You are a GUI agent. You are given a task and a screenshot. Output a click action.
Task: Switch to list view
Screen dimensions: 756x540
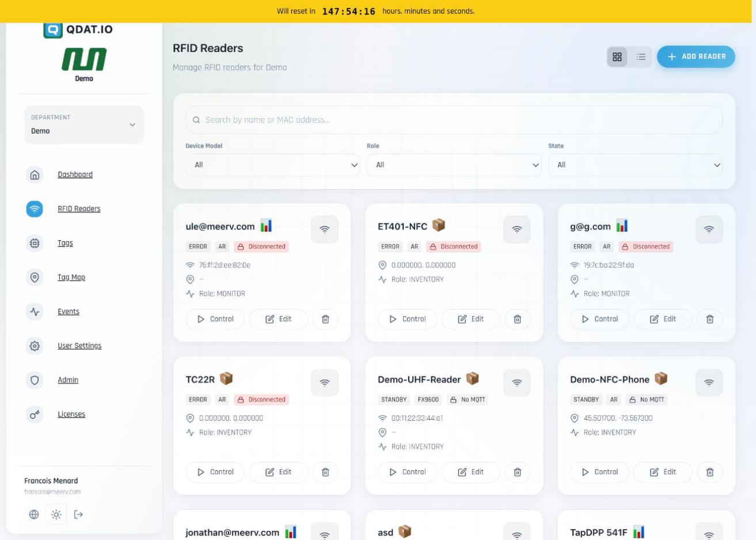641,56
